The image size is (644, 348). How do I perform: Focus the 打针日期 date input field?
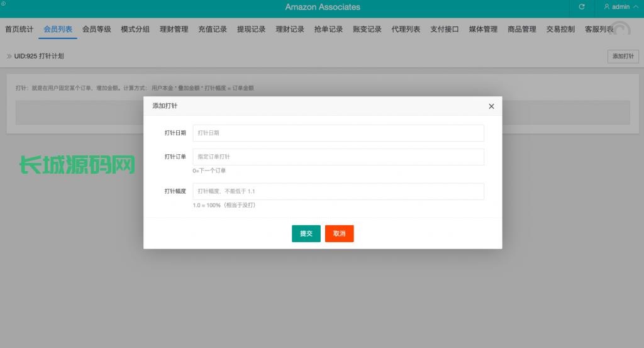click(338, 133)
